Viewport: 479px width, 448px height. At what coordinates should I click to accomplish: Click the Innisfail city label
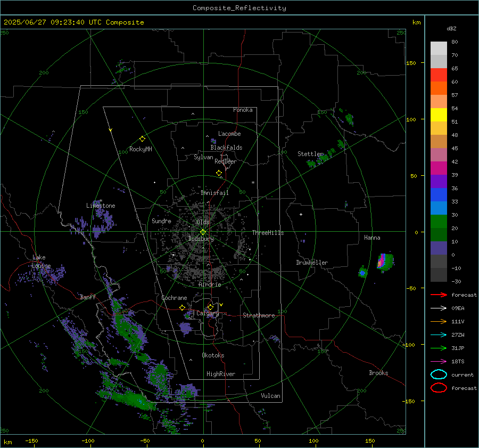(214, 193)
